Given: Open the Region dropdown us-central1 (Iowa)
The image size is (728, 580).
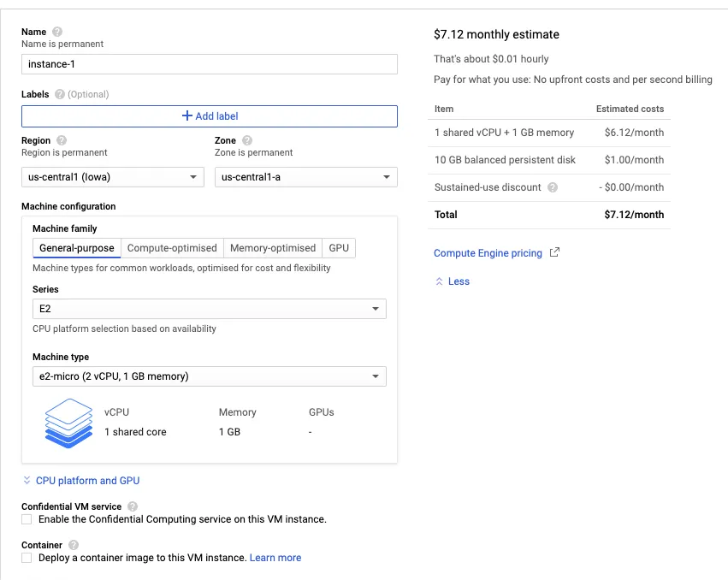Looking at the screenshot, I should [112, 177].
